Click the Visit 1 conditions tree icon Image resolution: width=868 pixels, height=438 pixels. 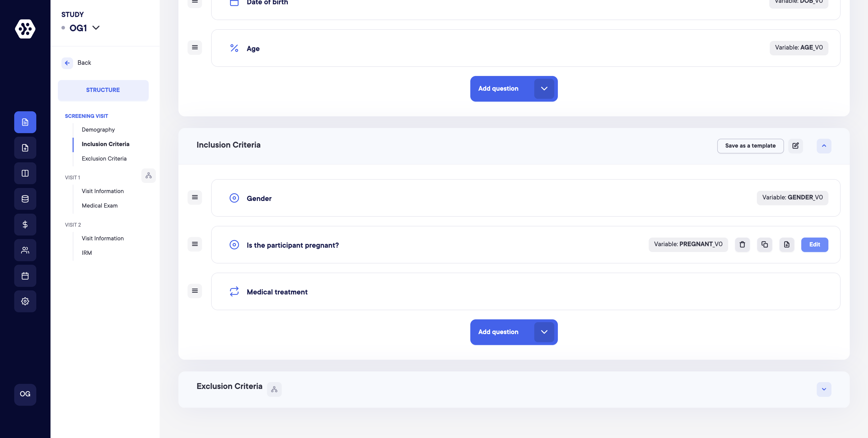tap(148, 176)
